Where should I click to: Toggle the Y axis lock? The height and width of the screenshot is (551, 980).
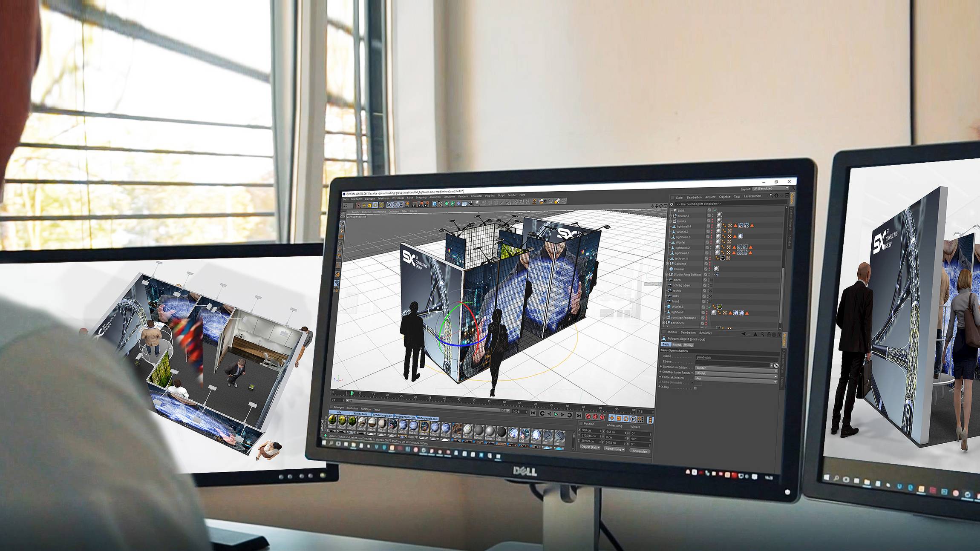click(x=395, y=205)
